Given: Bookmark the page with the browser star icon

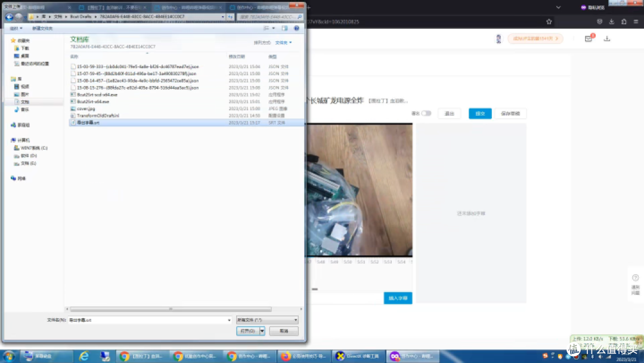Looking at the screenshot, I should (x=549, y=21).
